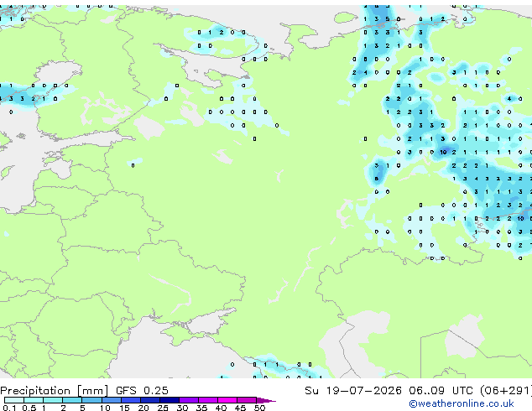Image resolution: width=532 pixels, height=411 pixels.
Task: Click the 0.1 value on the legend scale
Action: [x=9, y=408]
